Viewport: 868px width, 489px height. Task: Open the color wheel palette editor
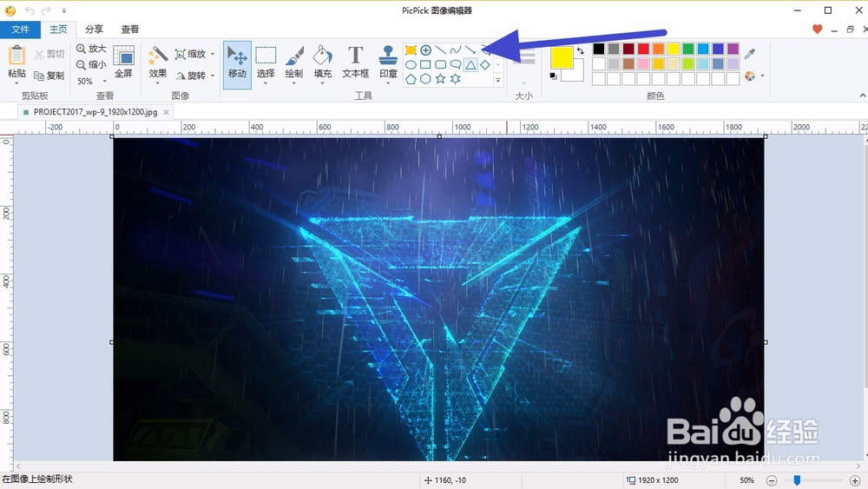point(750,76)
